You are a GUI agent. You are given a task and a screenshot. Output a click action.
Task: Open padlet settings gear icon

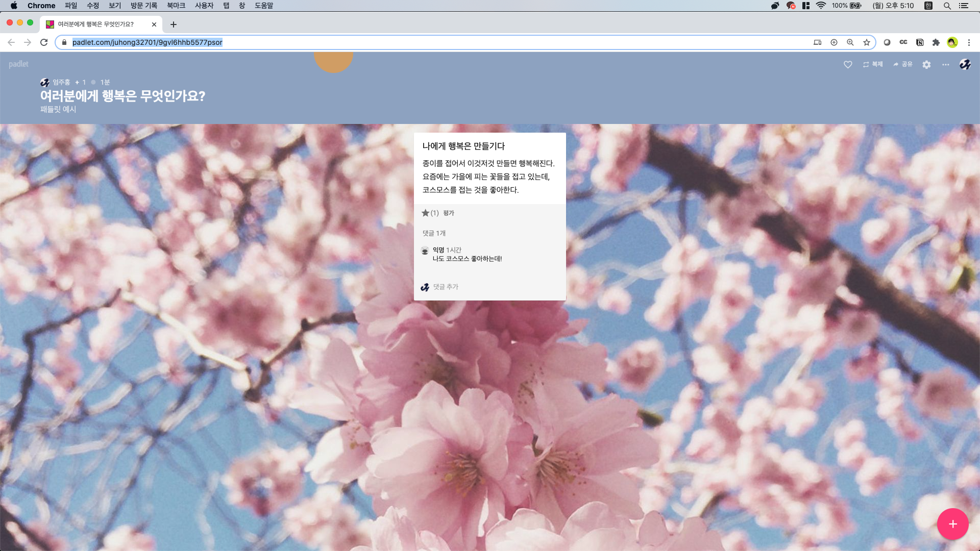point(926,64)
